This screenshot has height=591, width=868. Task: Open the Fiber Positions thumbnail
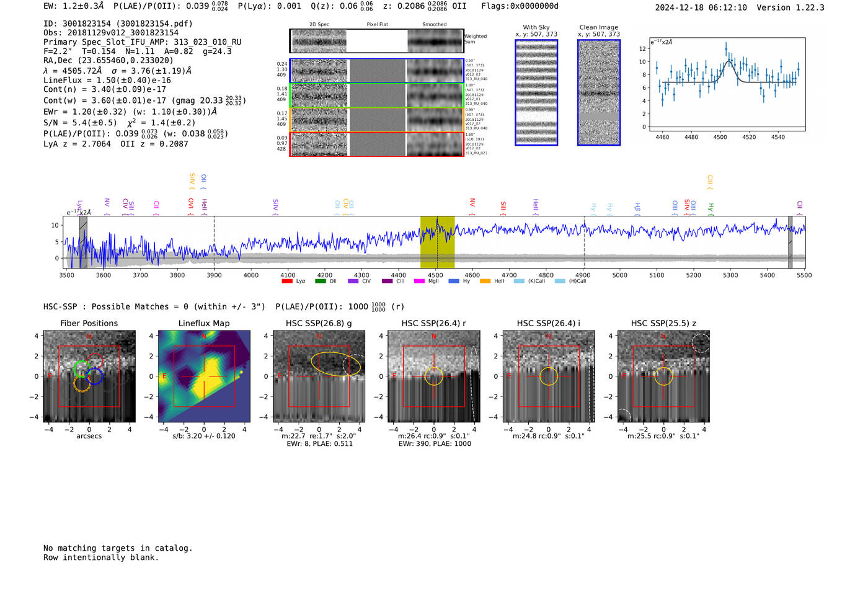click(89, 376)
